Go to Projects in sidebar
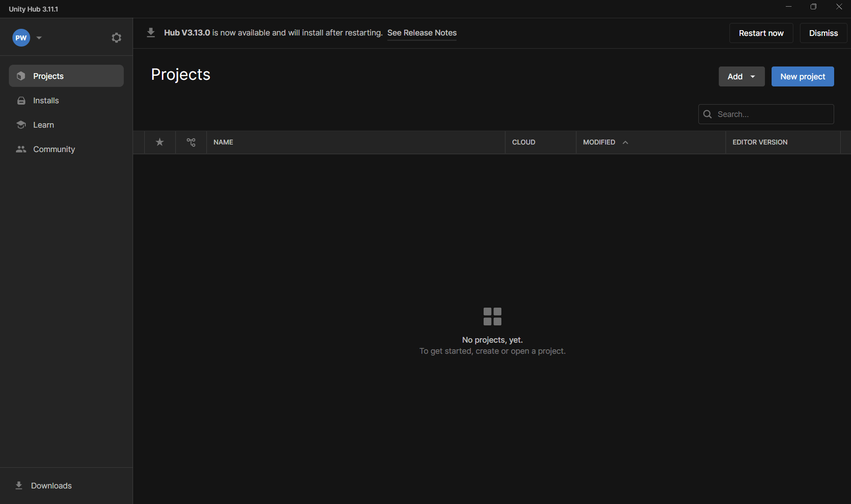The width and height of the screenshot is (851, 504). click(x=66, y=76)
